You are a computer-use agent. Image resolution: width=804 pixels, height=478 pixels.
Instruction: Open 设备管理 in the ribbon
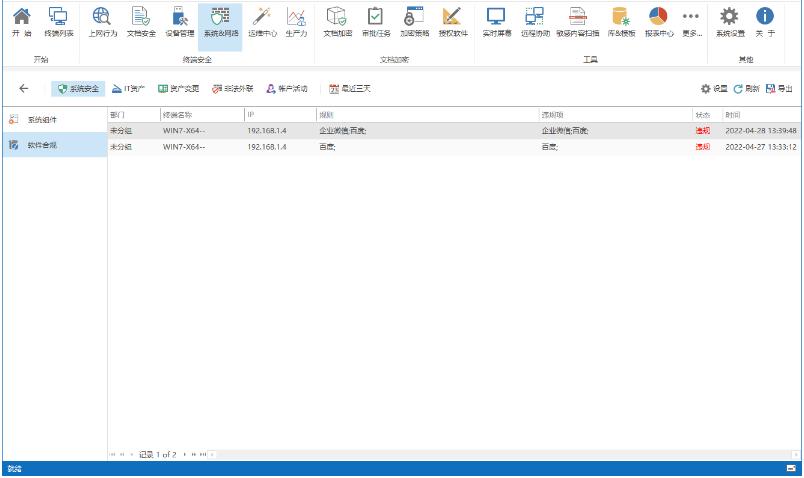tap(180, 22)
